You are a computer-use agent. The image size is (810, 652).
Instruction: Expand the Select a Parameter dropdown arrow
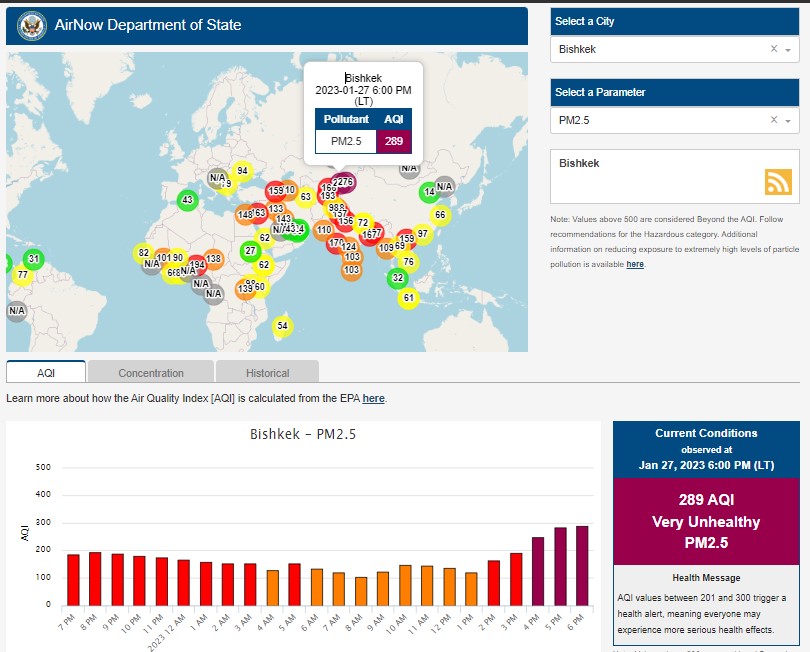pos(788,120)
